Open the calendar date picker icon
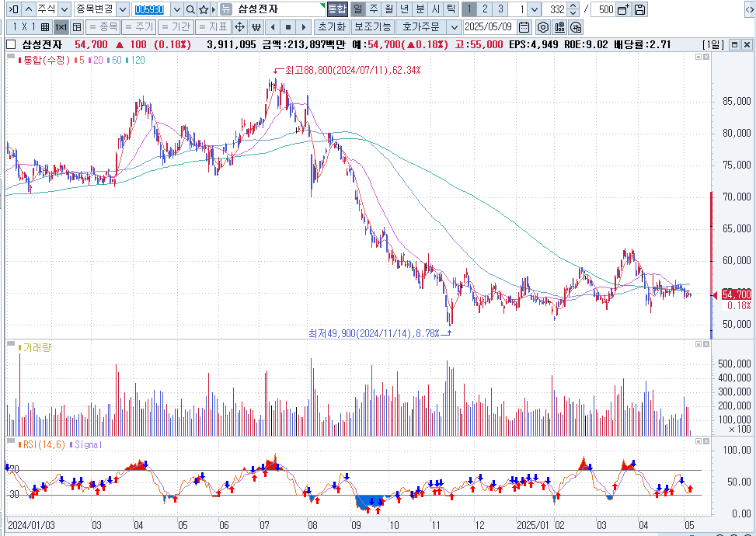The height and width of the screenshot is (536, 756). tap(524, 27)
